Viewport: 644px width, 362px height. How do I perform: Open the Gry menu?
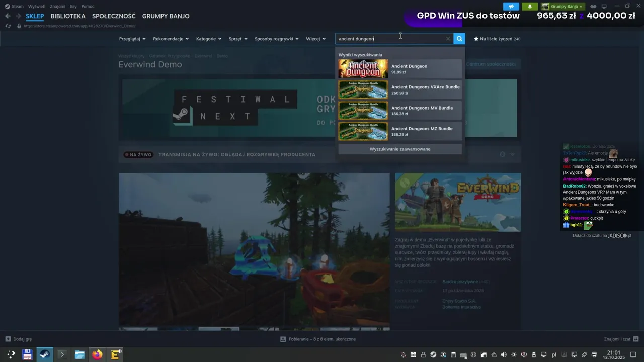click(x=73, y=7)
